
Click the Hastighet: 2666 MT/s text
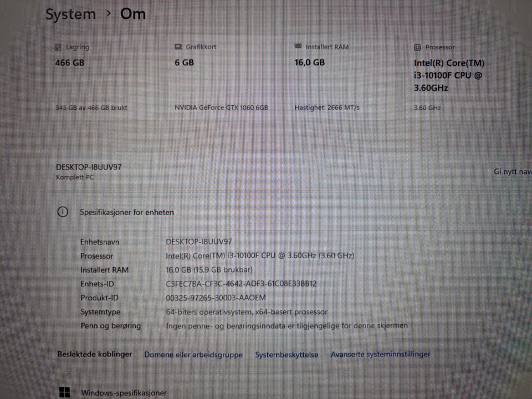tap(327, 108)
